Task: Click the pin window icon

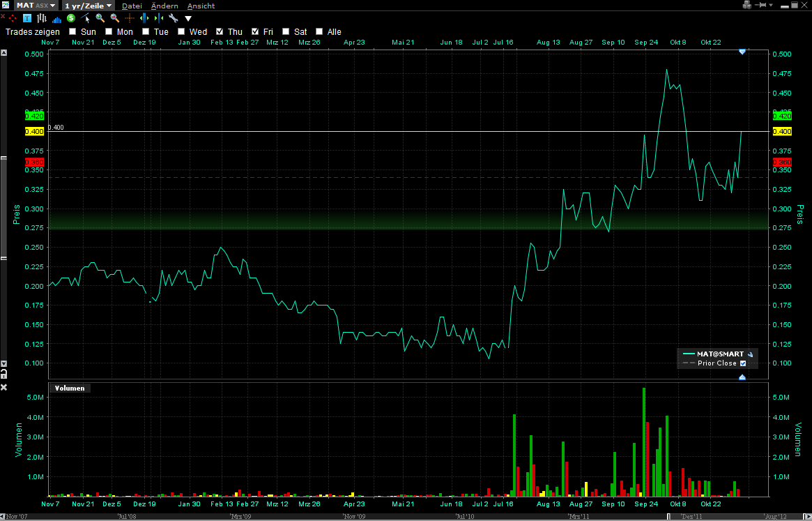Action: 760,5
